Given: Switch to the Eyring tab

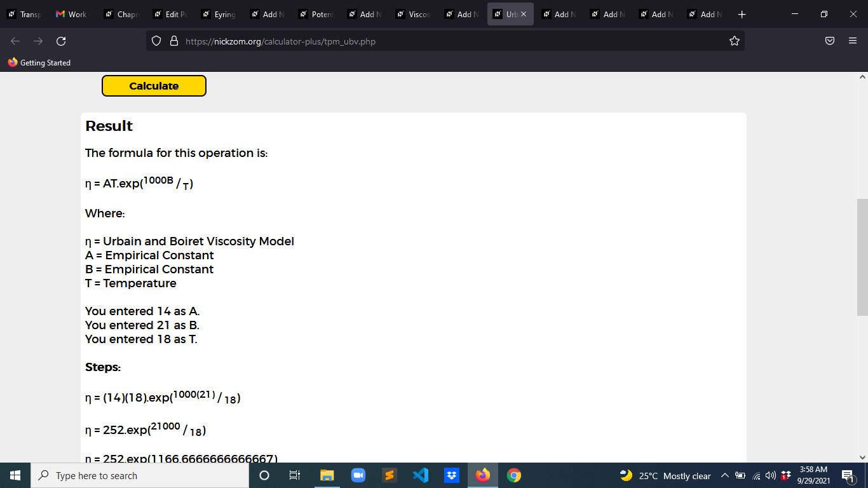Looking at the screenshot, I should click(x=219, y=14).
